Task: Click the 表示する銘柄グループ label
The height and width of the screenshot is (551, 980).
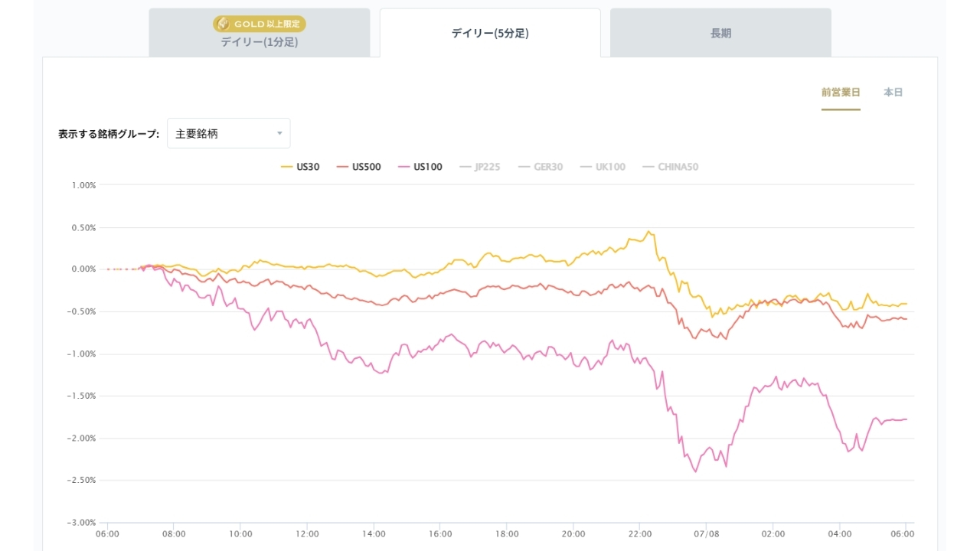Action: [x=109, y=134]
